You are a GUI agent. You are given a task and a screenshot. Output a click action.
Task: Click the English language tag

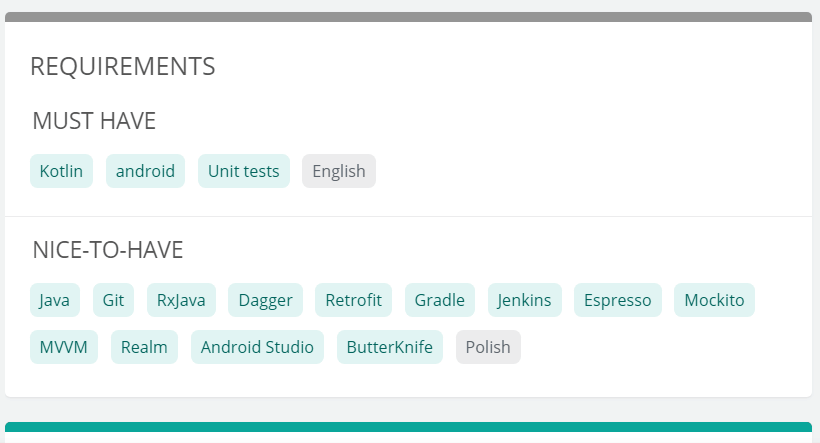[339, 171]
